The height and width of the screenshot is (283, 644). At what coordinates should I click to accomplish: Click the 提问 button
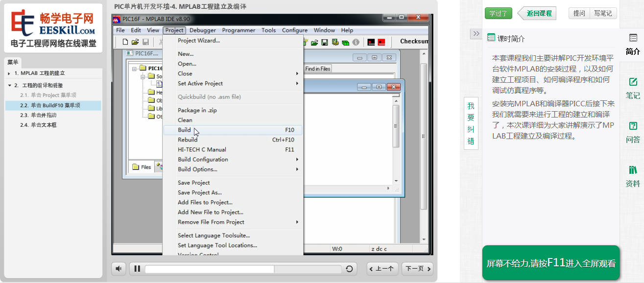pos(579,13)
